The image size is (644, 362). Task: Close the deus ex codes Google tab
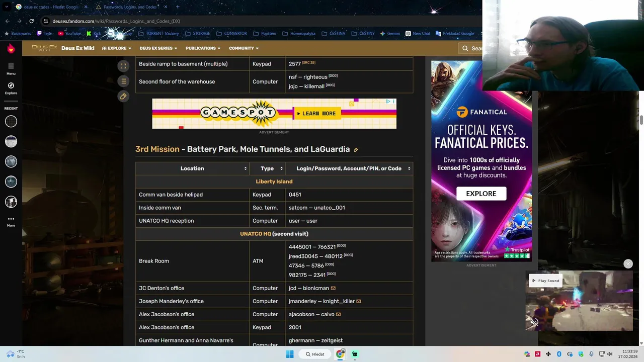[86, 7]
